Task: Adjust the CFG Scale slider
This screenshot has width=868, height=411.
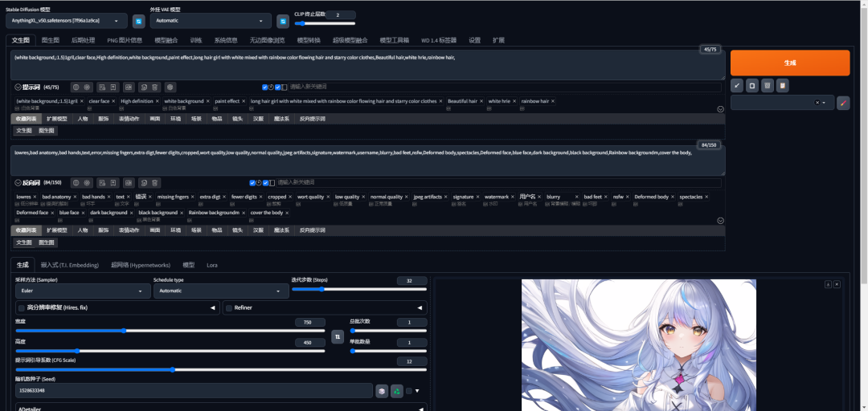Action: pos(222,369)
